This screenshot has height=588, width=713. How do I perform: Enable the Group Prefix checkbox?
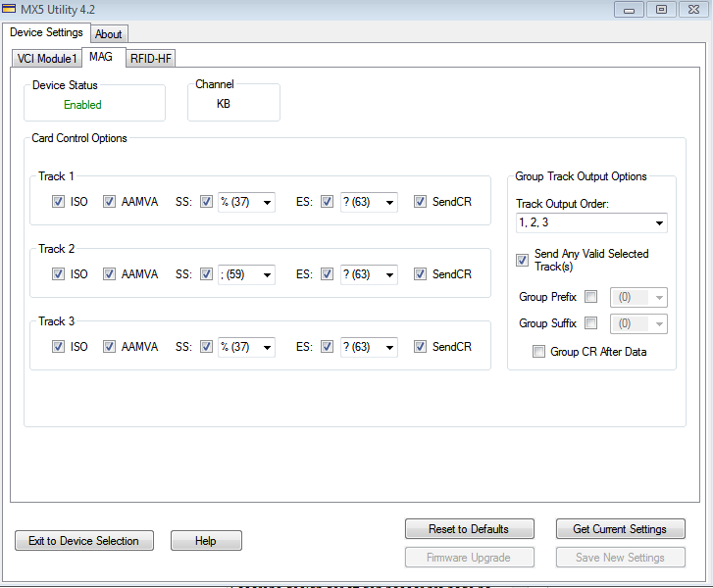(x=590, y=297)
